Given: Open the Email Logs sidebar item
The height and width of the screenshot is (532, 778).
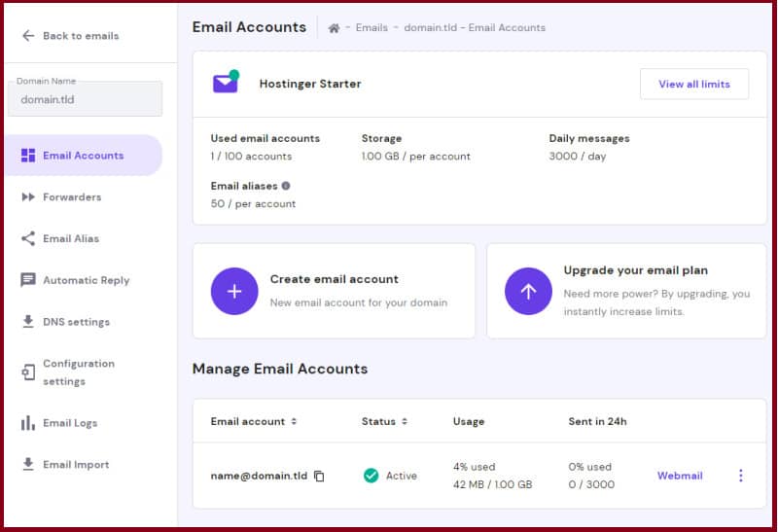Looking at the screenshot, I should [x=70, y=423].
